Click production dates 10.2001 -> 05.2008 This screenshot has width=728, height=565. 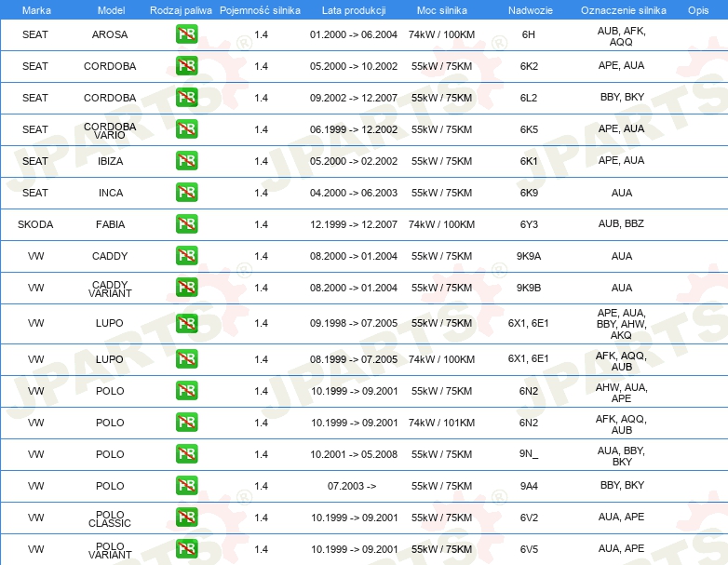(354, 454)
